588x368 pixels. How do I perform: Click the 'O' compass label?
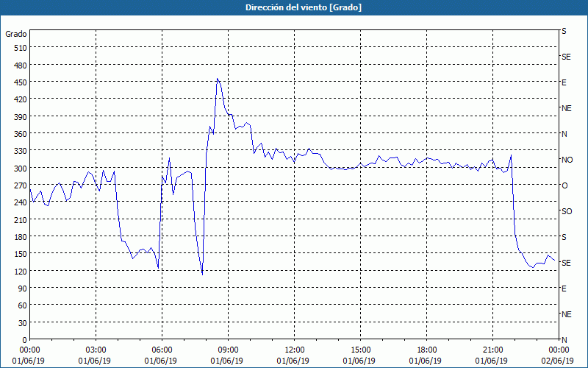[564, 185]
